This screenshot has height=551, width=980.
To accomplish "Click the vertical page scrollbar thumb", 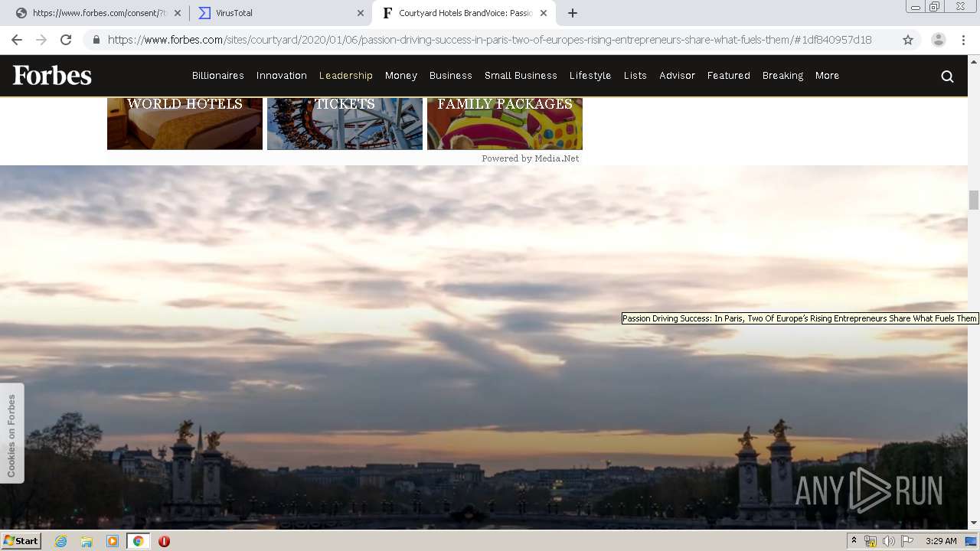I will click(974, 200).
